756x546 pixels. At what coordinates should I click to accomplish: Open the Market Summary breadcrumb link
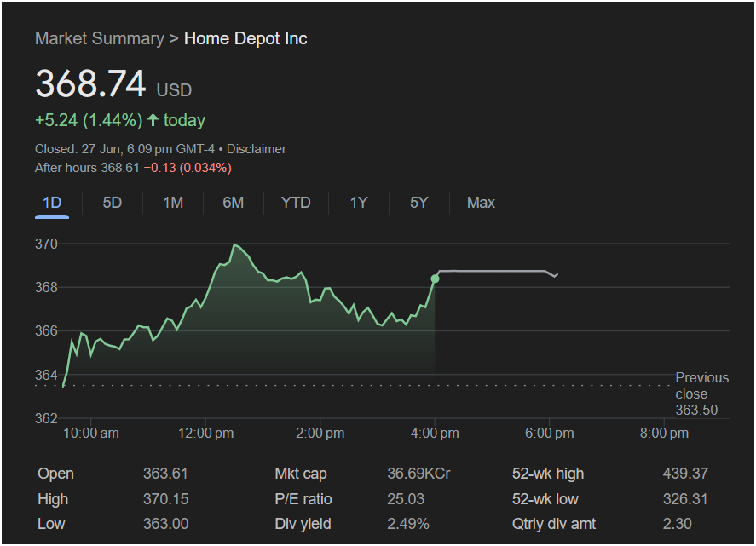coord(100,38)
